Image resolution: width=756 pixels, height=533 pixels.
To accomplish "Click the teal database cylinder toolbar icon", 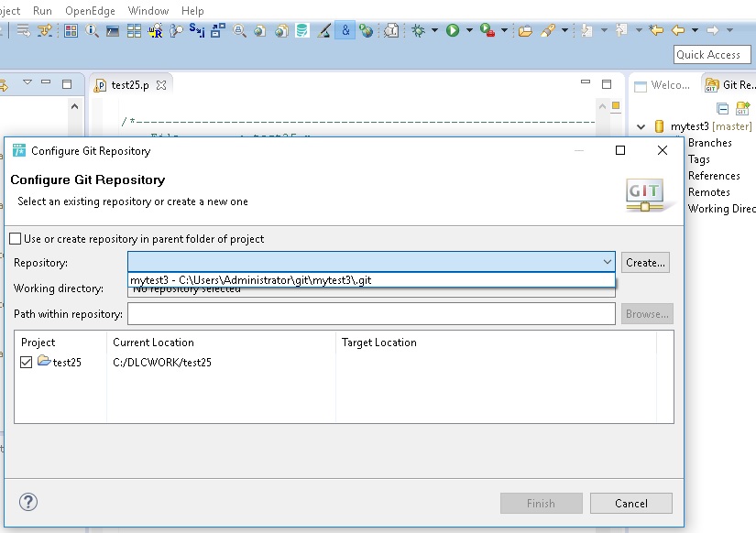I will tap(302, 31).
